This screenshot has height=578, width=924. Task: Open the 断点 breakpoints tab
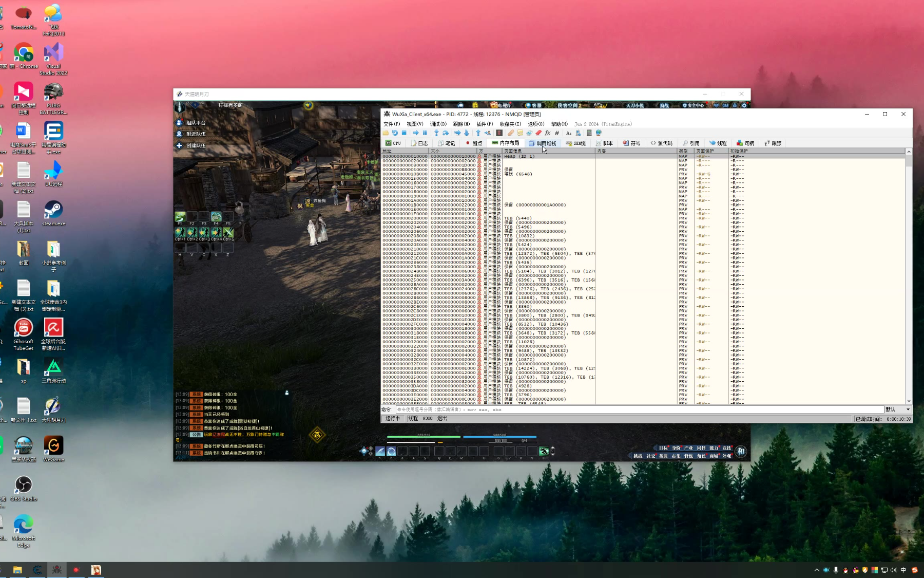pos(474,143)
